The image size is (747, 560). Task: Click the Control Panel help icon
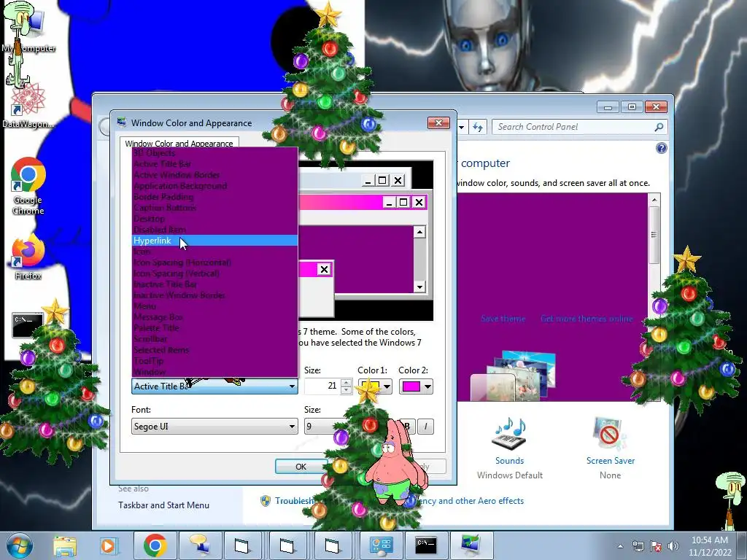coord(661,148)
